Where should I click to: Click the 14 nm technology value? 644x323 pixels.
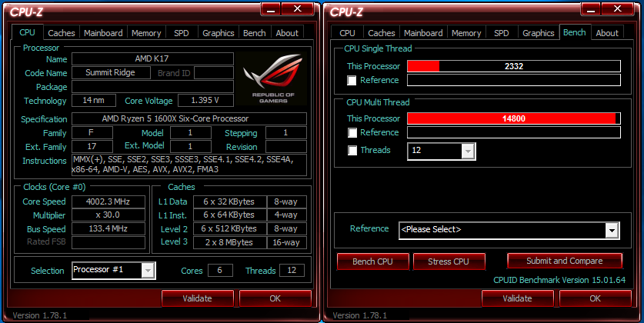[93, 100]
